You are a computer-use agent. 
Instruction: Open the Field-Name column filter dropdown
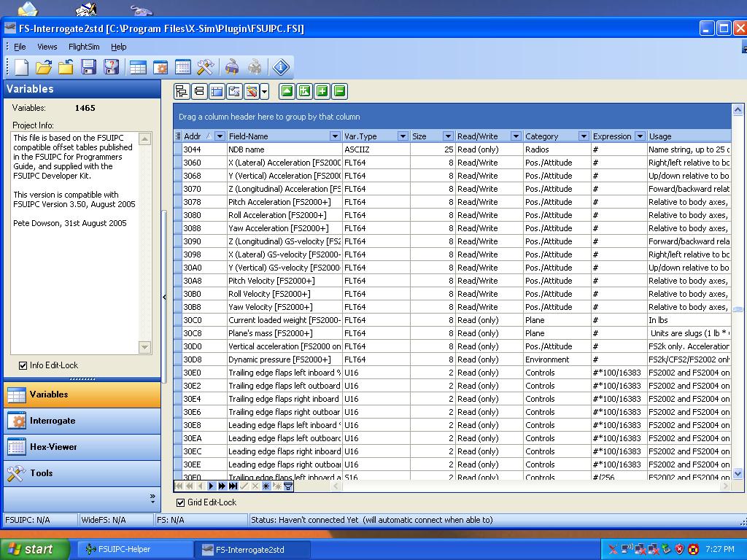(x=335, y=136)
